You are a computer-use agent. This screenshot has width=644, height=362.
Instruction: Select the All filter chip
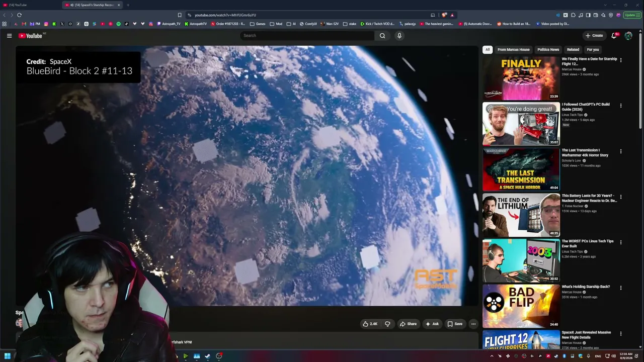(488, 50)
